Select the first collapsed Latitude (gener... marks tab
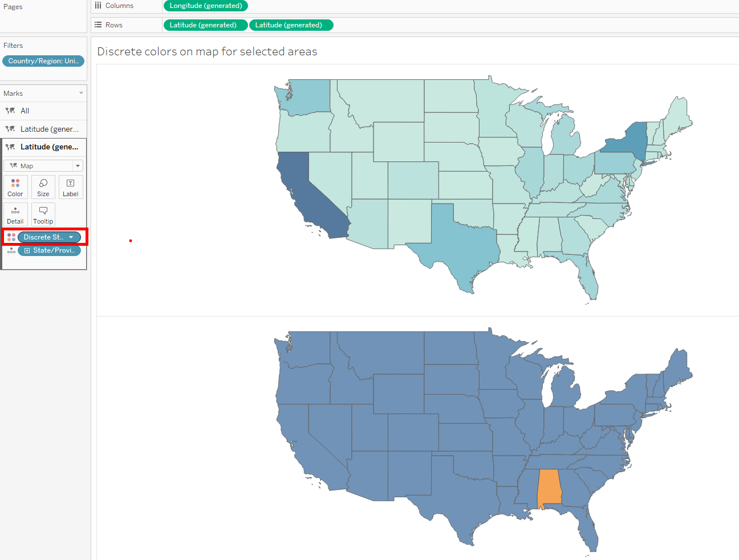739x560 pixels. click(x=49, y=129)
